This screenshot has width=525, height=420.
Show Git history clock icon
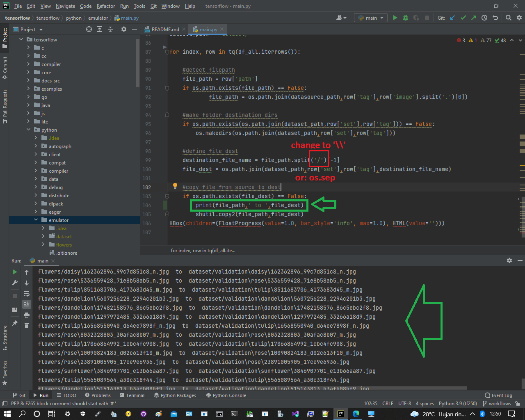[484, 18]
